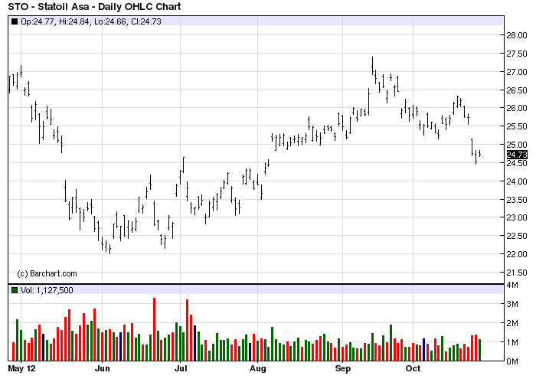Click the 'Op:24.77, Hi:24.84, Lo:24.66, Cl:24.73' readout
536x392 pixels.
[91, 21]
